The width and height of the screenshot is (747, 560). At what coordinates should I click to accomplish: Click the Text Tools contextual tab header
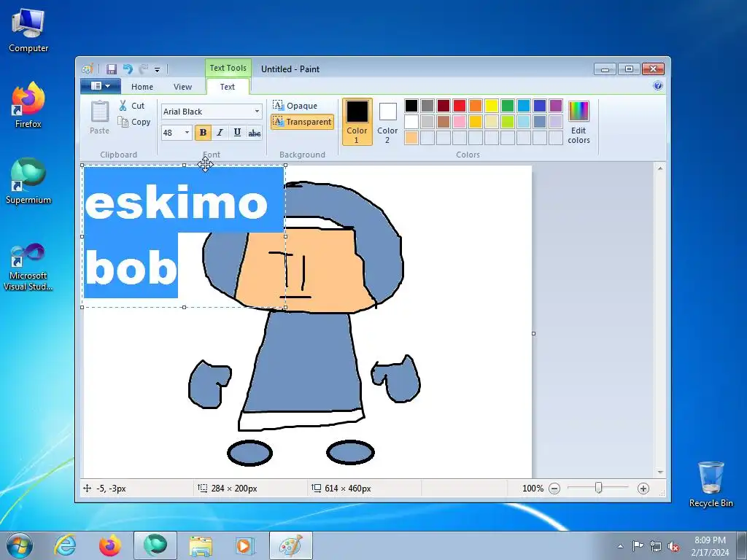pyautogui.click(x=228, y=68)
